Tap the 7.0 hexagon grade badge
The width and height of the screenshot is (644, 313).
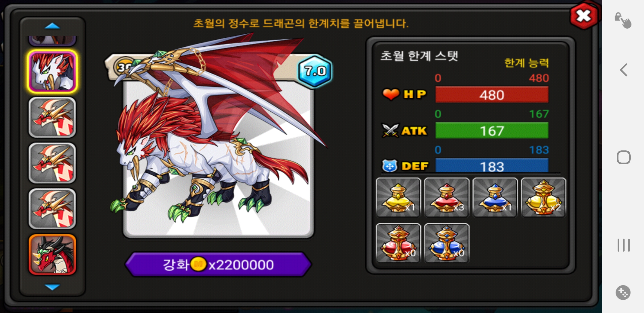tap(315, 71)
